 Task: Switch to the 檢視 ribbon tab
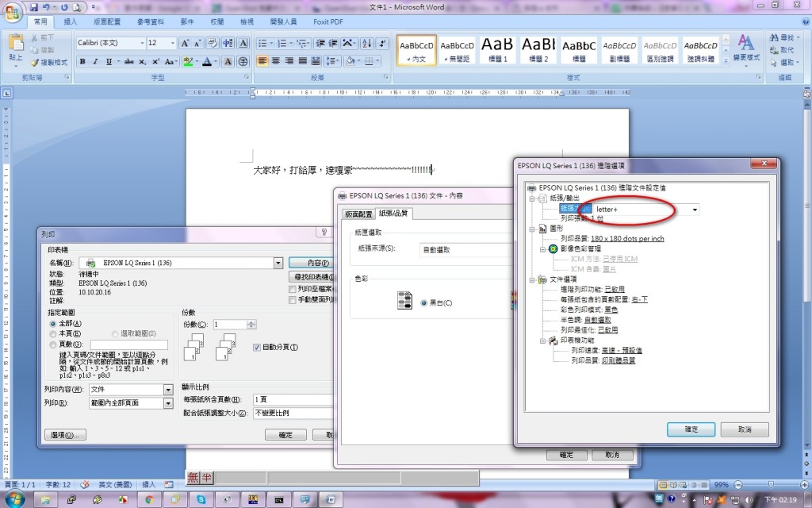click(247, 21)
